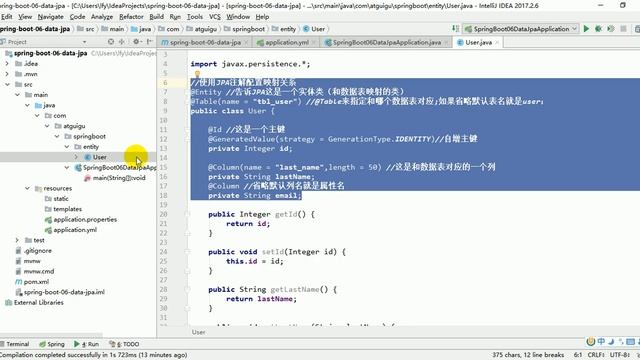Viewport: 640px width, 360px height.
Task: Close the User.java tab
Action: [x=497, y=42]
